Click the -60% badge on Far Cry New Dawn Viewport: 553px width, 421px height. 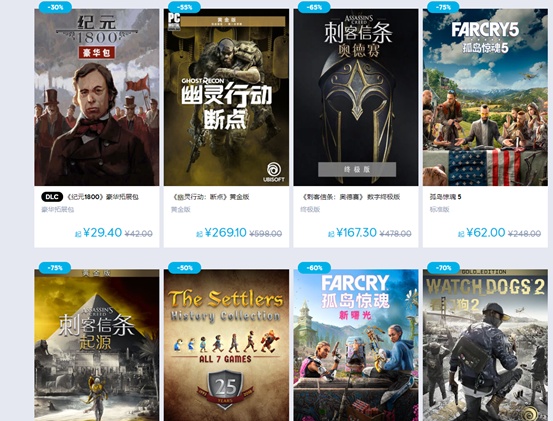pyautogui.click(x=314, y=268)
